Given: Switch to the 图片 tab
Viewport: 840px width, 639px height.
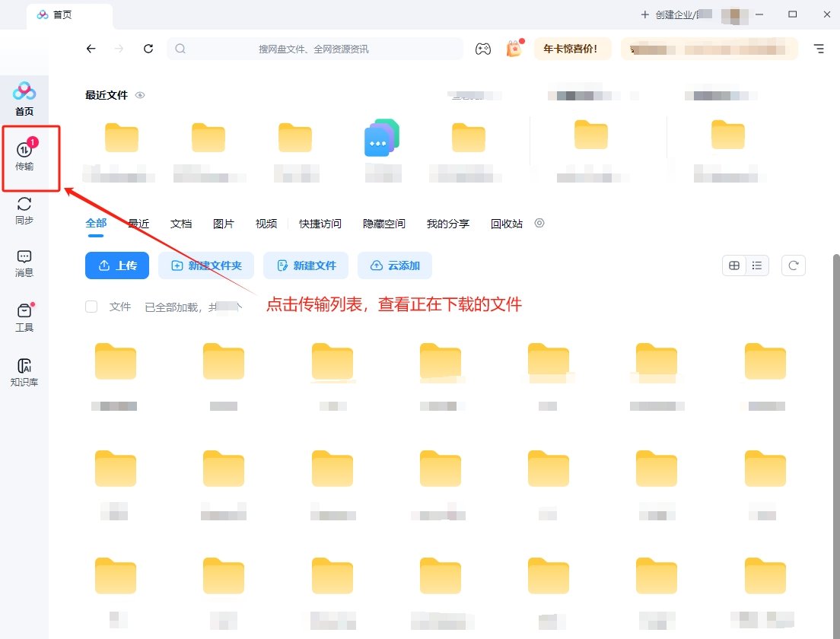Looking at the screenshot, I should click(224, 223).
